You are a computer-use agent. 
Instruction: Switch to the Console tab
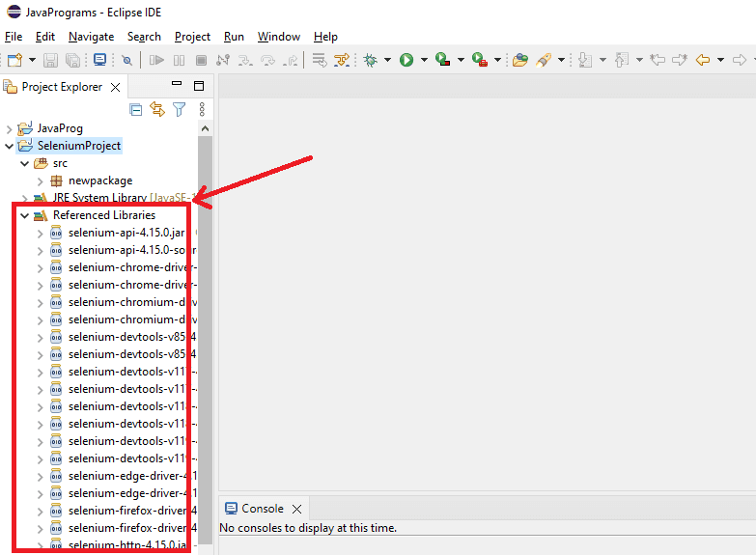tap(262, 509)
